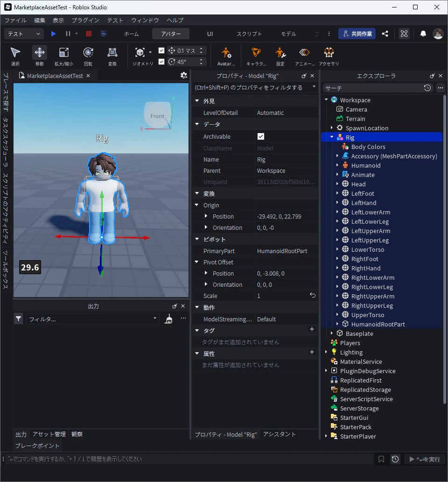
Task: Pick the 回転 (Rotate) tool
Action: [x=88, y=56]
